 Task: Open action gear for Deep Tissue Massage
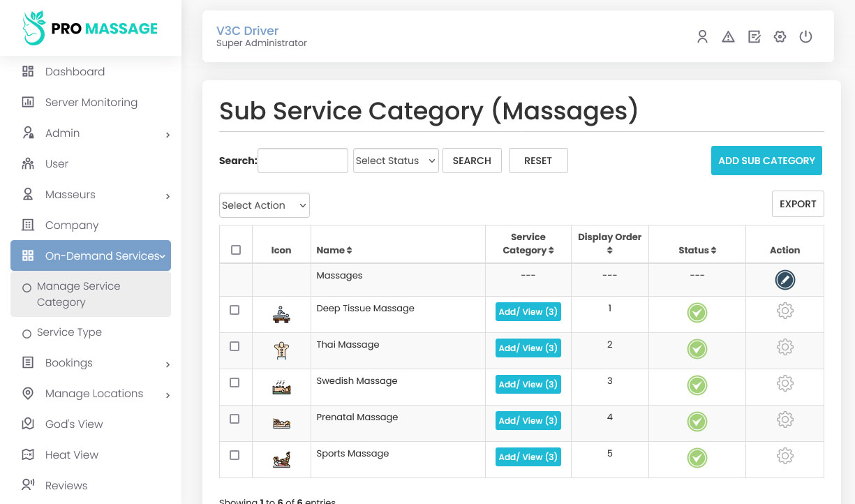point(785,311)
